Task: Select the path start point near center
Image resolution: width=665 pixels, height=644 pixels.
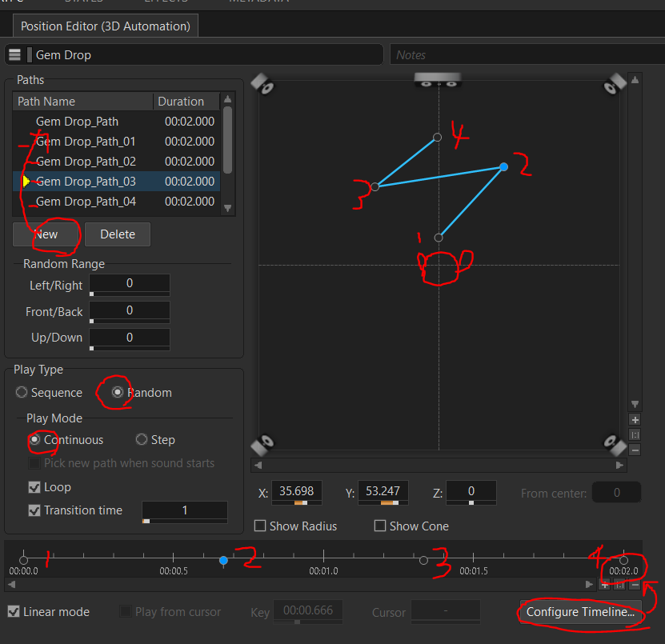Action: point(439,238)
